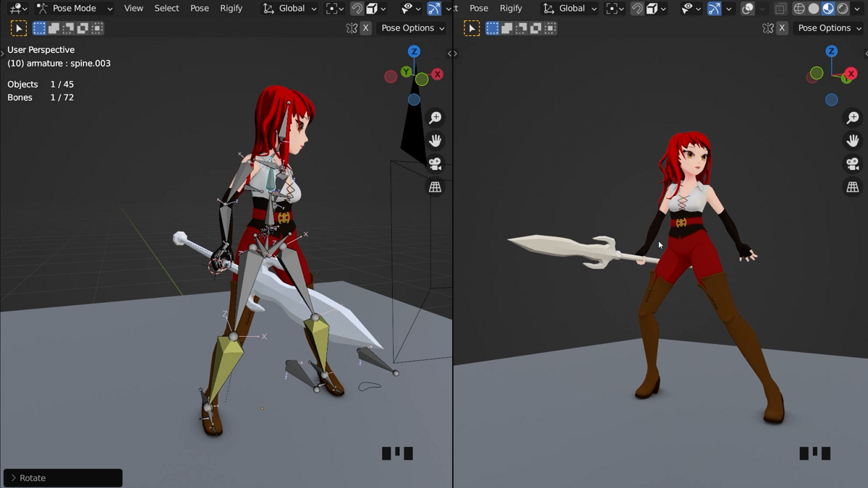
Task: Switch to wireframe shading in right viewport
Action: pos(799,9)
